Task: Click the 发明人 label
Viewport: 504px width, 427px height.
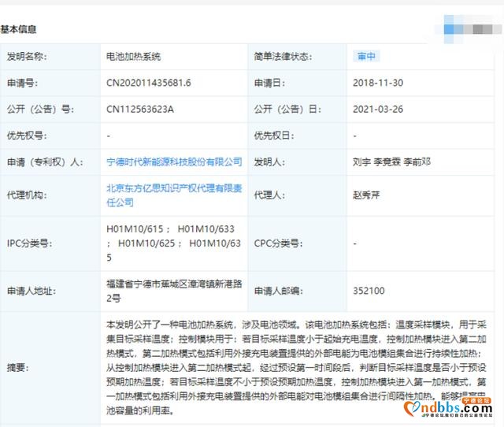Action: [x=269, y=162]
